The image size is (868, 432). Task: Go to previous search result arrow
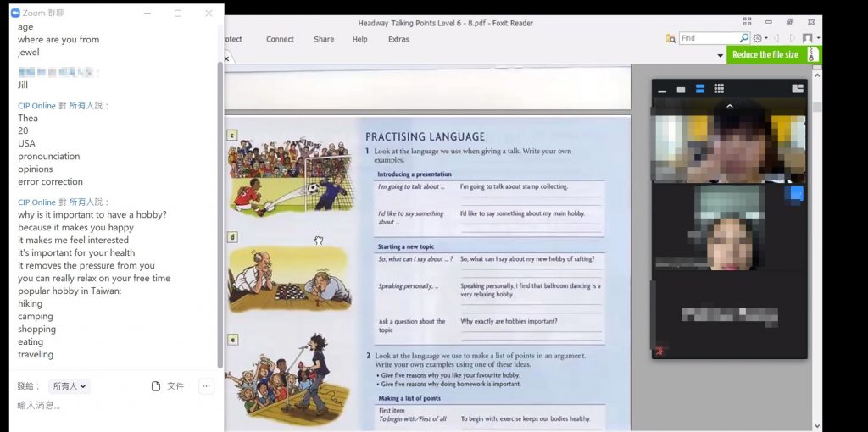click(x=776, y=38)
